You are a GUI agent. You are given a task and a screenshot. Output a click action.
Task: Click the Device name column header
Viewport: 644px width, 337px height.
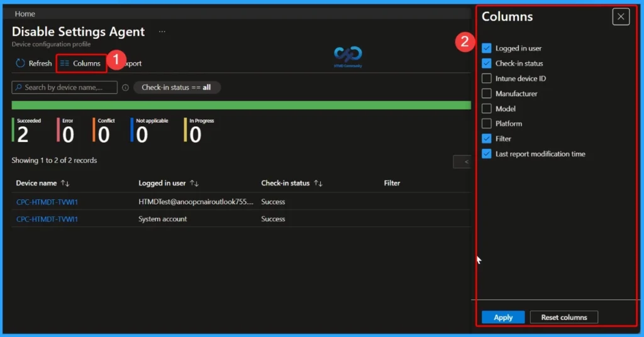(36, 183)
